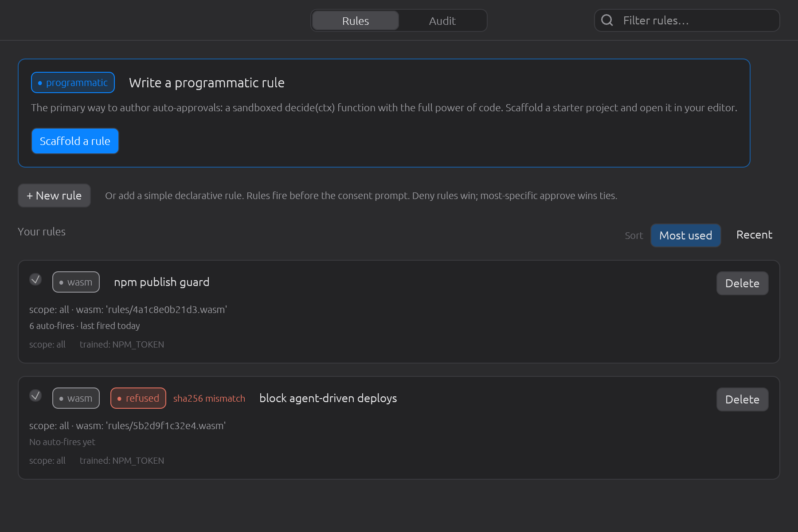Image resolution: width=798 pixels, height=532 pixels.
Task: Click the 6 auto-fires last fired today text
Action: click(85, 326)
